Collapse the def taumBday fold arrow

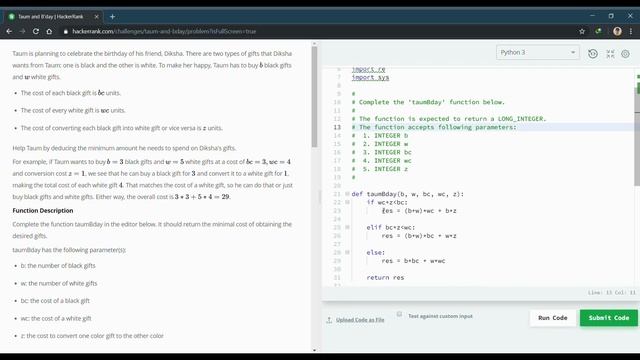tap(347, 194)
